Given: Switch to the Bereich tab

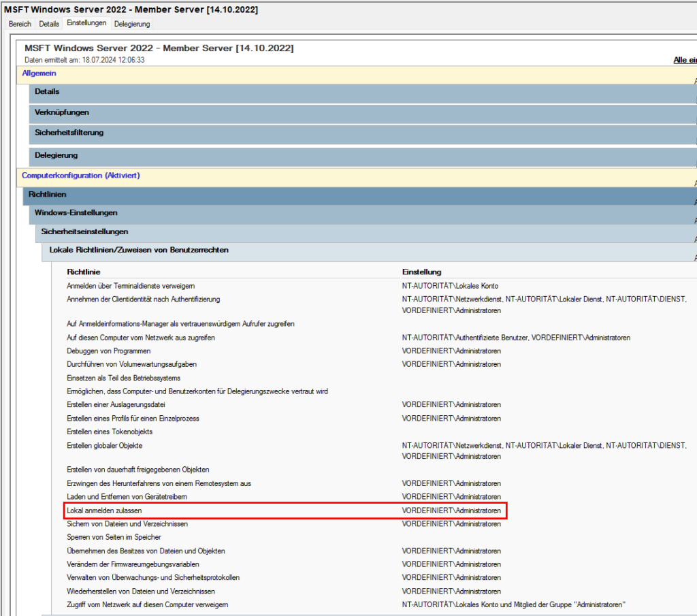Looking at the screenshot, I should (20, 24).
